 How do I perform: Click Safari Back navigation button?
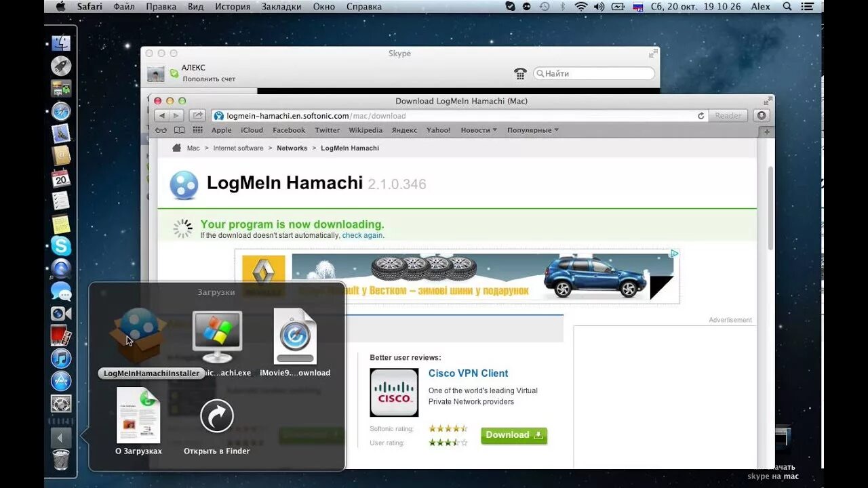[161, 116]
